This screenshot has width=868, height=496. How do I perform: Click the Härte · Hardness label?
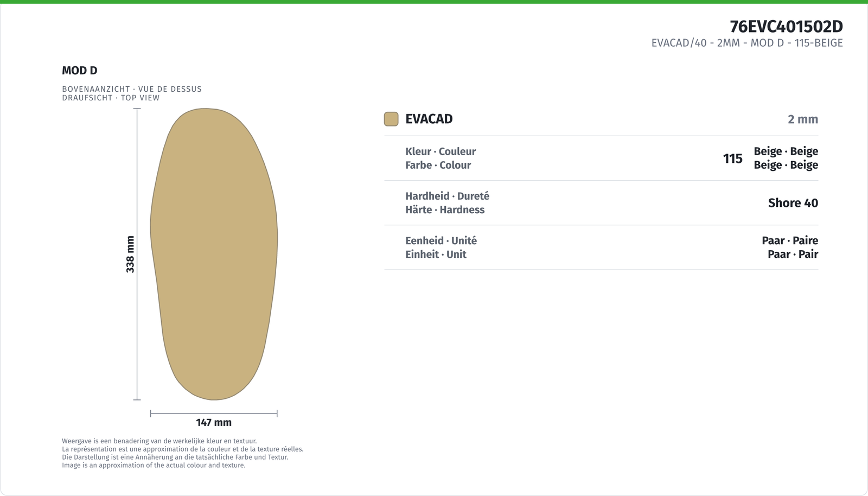[445, 209]
